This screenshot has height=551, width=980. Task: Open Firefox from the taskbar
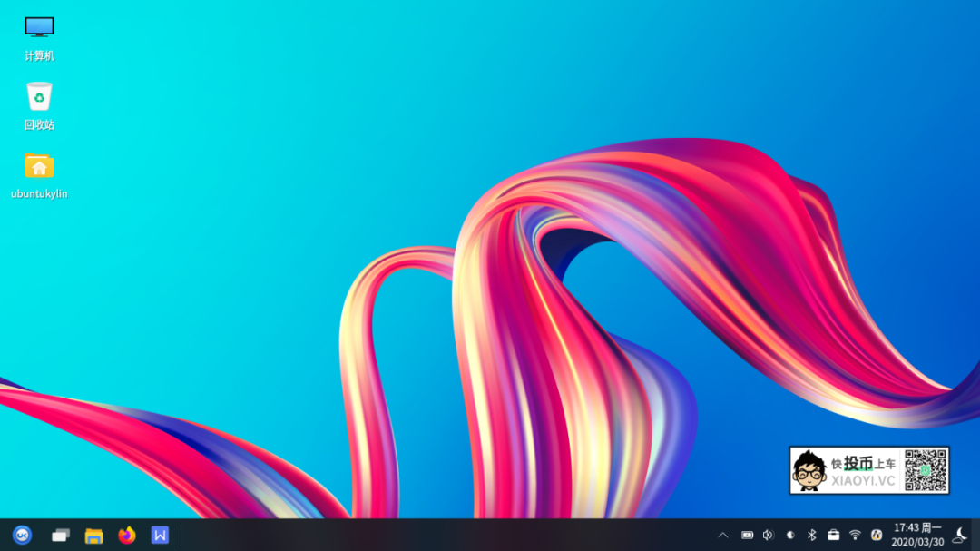(126, 536)
